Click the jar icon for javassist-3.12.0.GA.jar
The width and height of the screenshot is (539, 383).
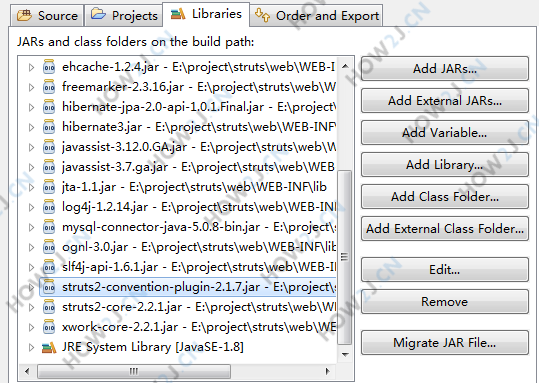tap(49, 147)
